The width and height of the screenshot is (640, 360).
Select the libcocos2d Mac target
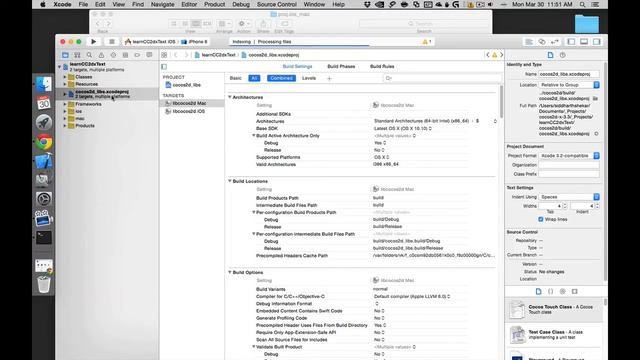(191, 103)
